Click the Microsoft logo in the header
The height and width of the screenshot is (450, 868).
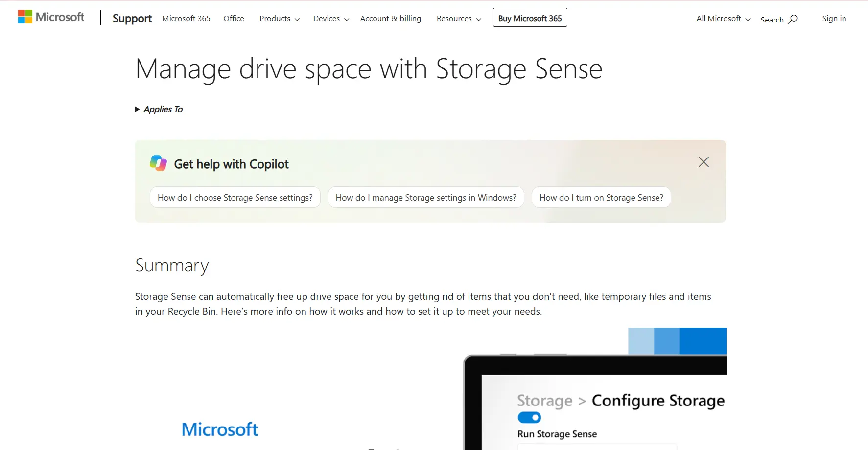pyautogui.click(x=51, y=17)
